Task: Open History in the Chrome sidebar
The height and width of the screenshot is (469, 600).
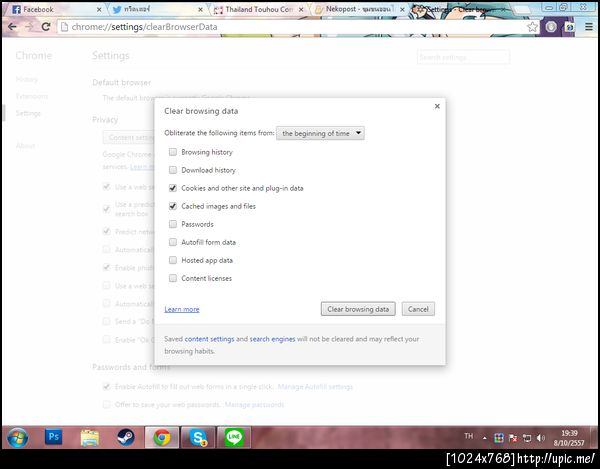Action: coord(26,79)
